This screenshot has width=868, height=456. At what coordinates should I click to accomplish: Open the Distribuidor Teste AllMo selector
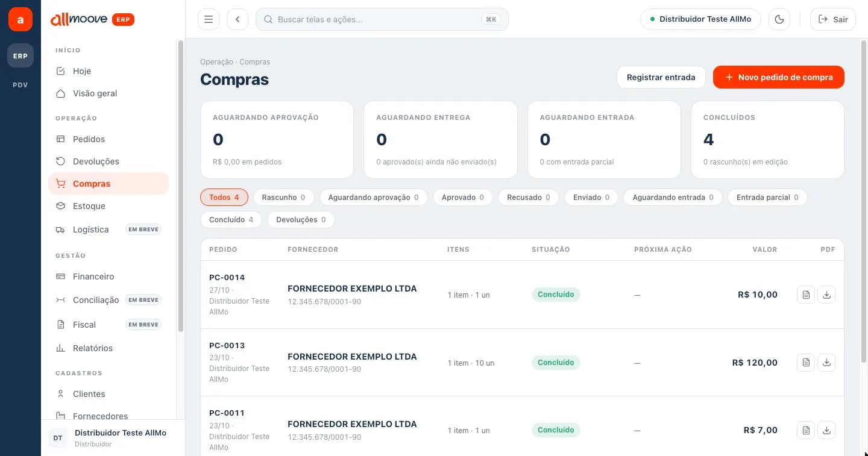700,19
